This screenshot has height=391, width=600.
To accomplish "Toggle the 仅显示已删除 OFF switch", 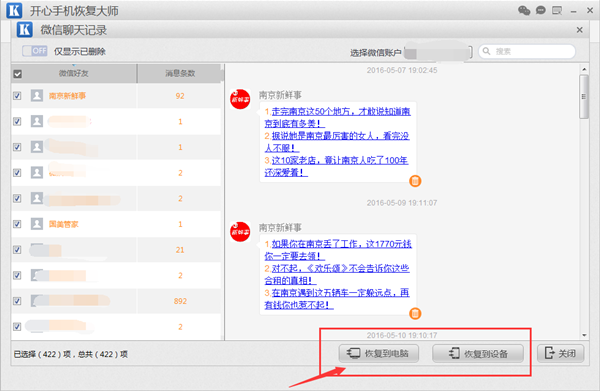I will tap(35, 51).
